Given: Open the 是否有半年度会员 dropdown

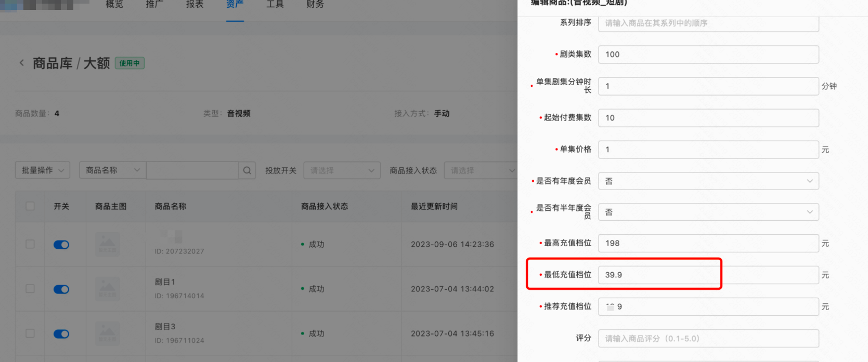Looking at the screenshot, I should pos(708,212).
